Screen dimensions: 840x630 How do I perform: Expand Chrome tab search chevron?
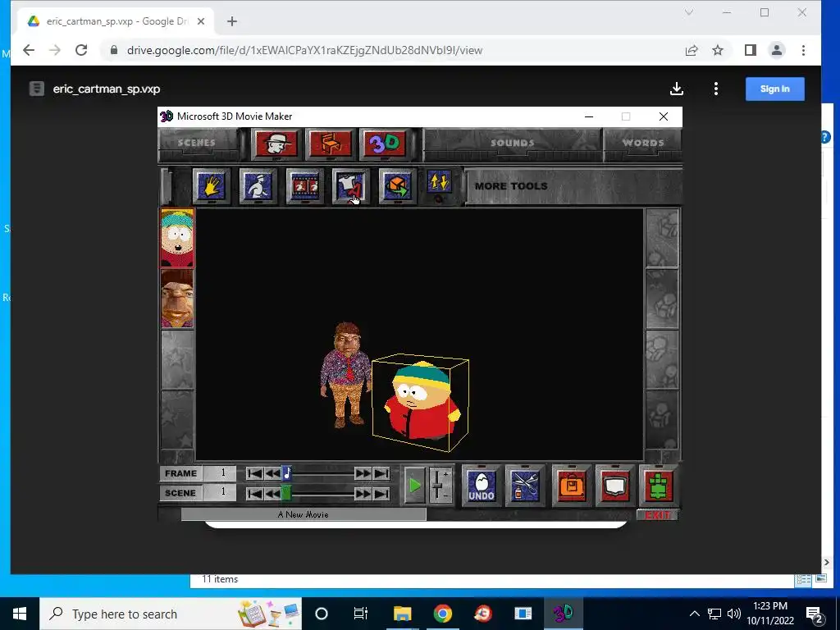point(689,12)
